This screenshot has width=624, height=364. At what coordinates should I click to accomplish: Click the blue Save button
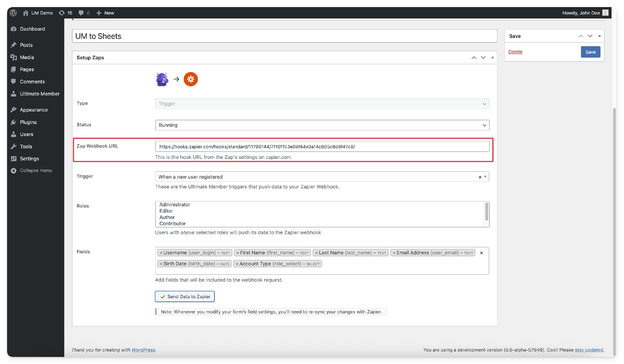coord(590,52)
